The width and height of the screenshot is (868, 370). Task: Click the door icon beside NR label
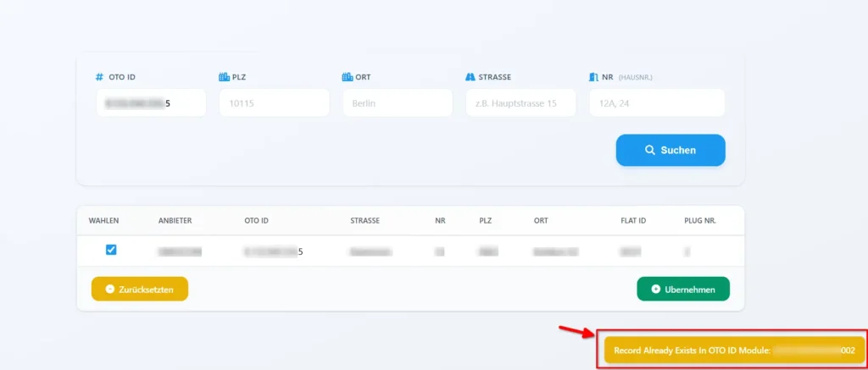click(x=593, y=77)
